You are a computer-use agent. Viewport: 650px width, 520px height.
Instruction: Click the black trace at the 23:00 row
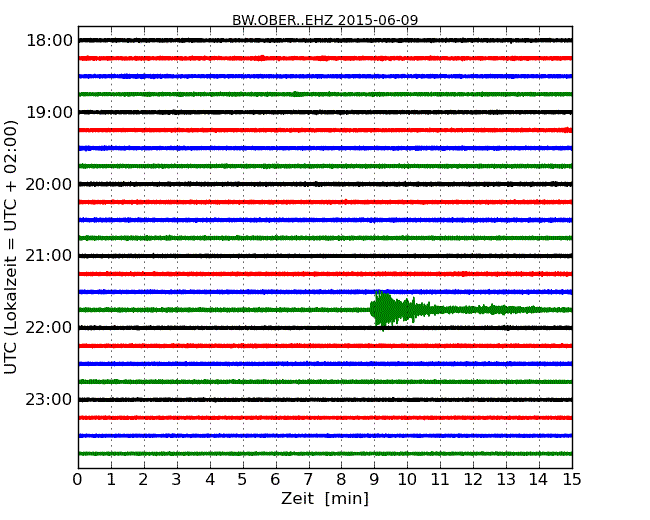click(x=325, y=400)
